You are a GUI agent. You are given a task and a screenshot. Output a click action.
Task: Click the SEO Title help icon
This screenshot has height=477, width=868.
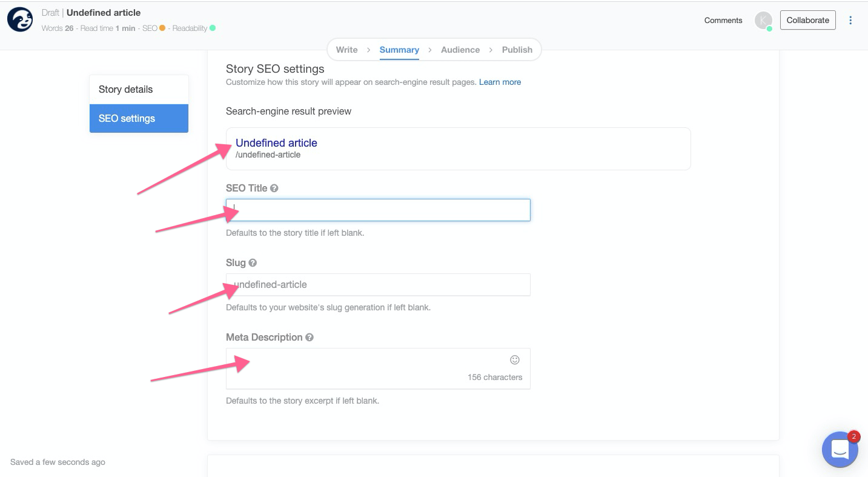(274, 188)
